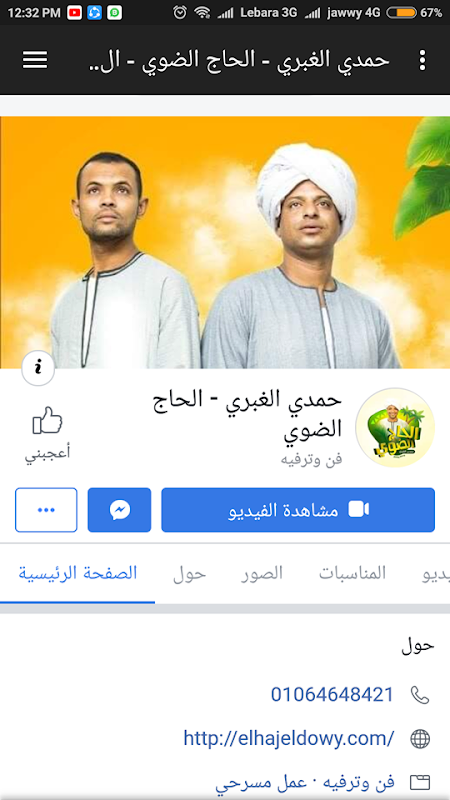Image resolution: width=450 pixels, height=800 pixels.
Task: Open the three-dot overflow menu
Action: click(422, 60)
